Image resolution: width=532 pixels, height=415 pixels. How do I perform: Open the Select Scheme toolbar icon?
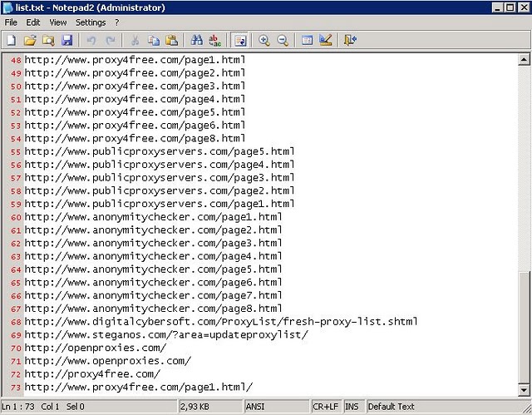(307, 41)
